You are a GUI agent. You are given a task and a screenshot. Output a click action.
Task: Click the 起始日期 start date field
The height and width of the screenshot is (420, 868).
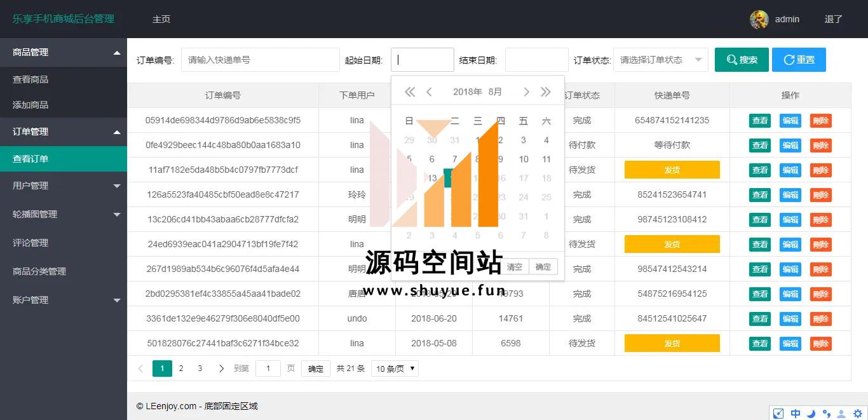[x=423, y=60]
